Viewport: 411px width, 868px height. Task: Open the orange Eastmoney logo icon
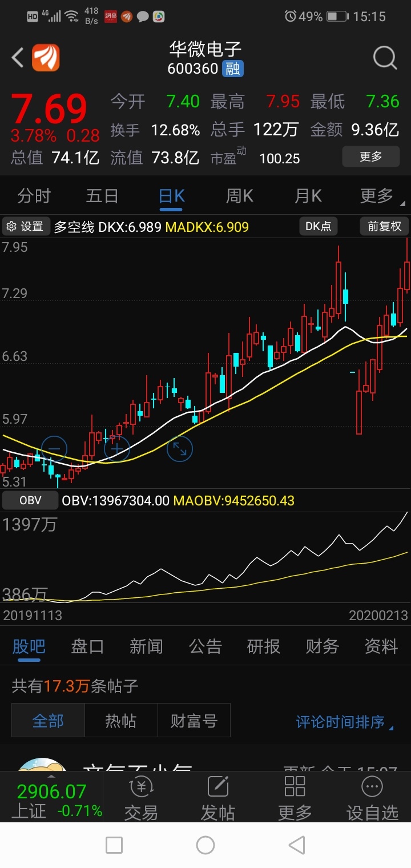point(46,58)
